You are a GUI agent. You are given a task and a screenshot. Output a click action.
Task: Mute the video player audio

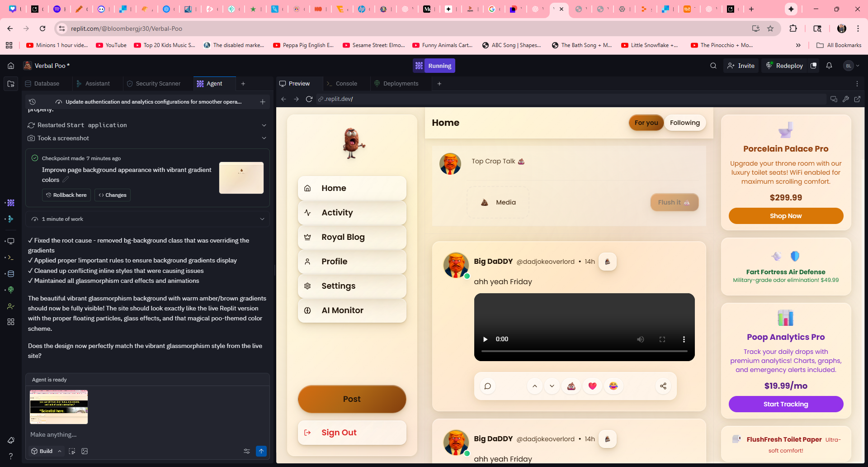pos(640,339)
